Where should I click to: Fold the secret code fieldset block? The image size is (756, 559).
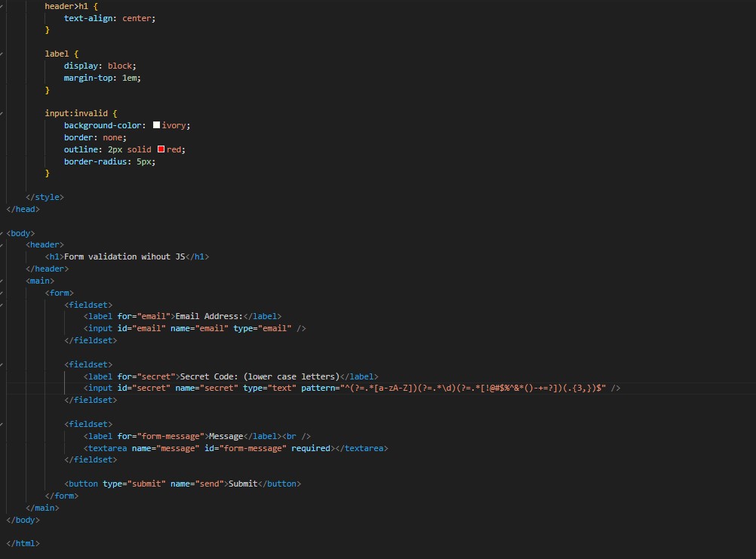coord(3,364)
